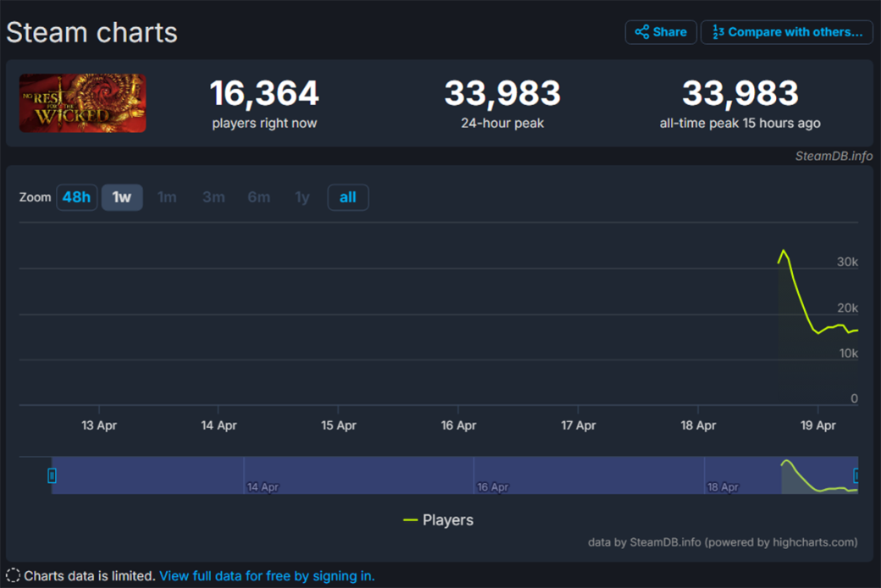The width and height of the screenshot is (881, 588).
Task: Click the 14 Apr main axis label
Action: 219,425
